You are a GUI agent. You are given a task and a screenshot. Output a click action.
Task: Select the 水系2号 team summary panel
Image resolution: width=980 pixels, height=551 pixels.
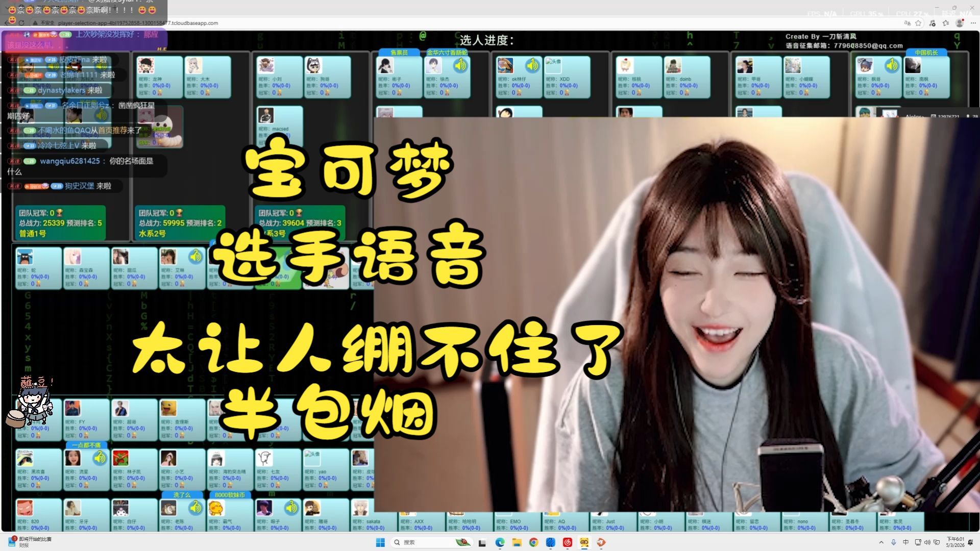click(x=180, y=223)
